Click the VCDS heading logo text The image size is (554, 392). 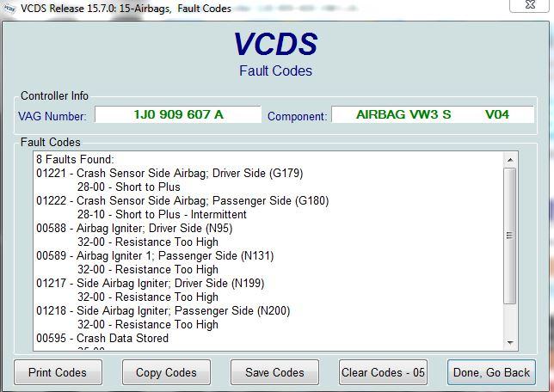(275, 44)
